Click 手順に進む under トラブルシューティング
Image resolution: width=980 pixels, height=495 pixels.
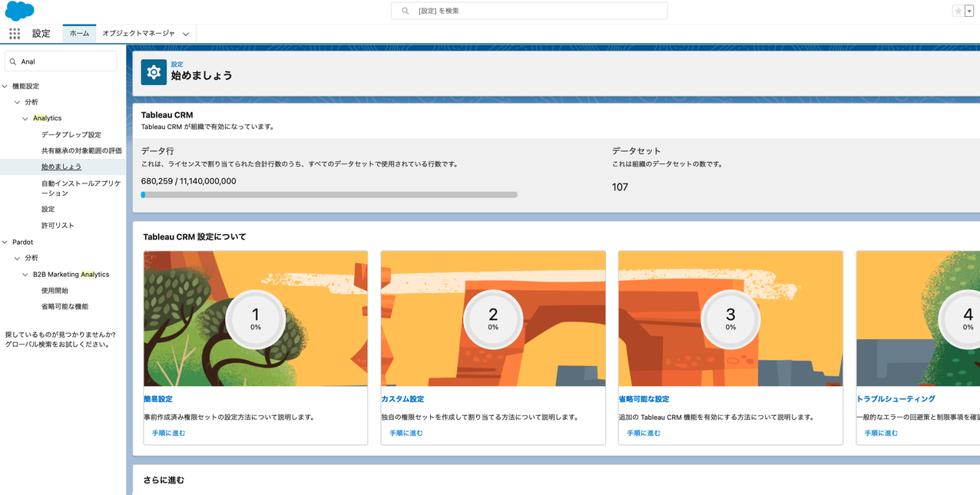[881, 433]
